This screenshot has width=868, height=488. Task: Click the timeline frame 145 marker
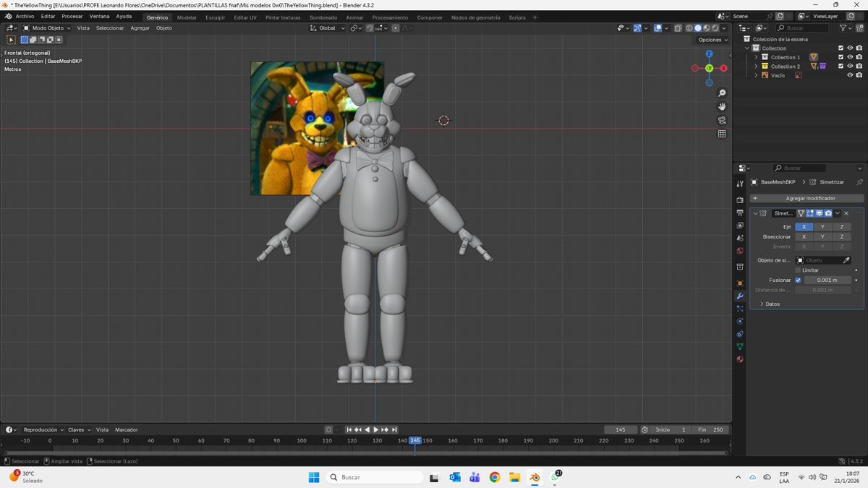point(415,440)
